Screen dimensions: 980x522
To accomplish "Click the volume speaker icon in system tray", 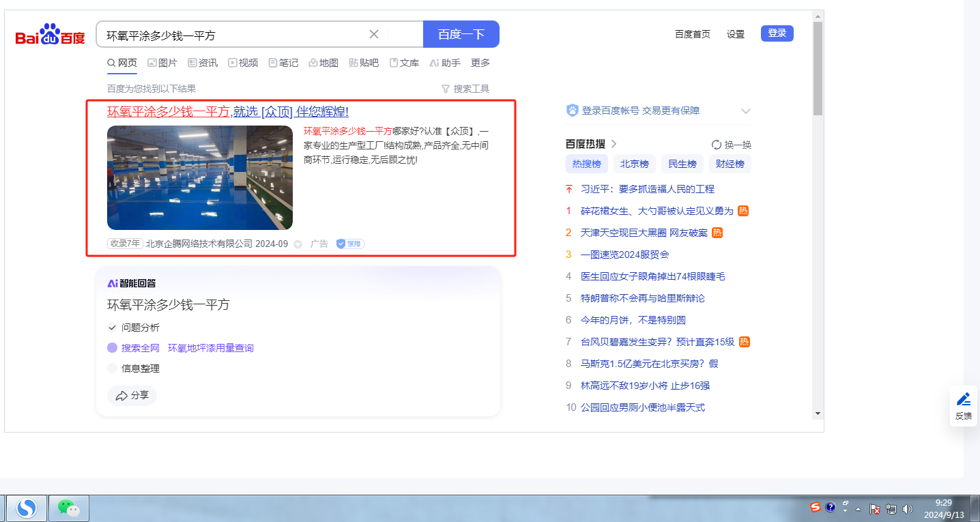I will [907, 508].
